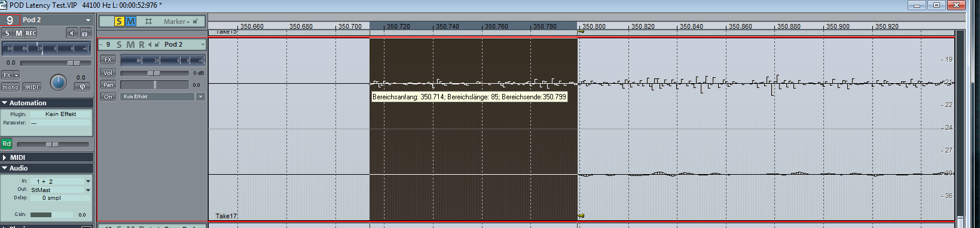Screen dimensions: 980x228
Task: Click the Vol button on track 9
Action: [x=108, y=73]
